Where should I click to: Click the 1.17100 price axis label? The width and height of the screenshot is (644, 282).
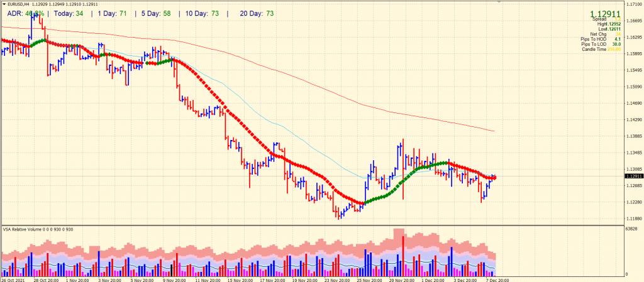pyautogui.click(x=633, y=4)
